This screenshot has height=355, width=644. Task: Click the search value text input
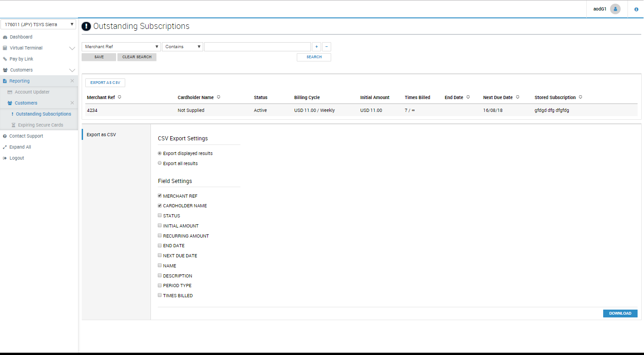coord(257,47)
